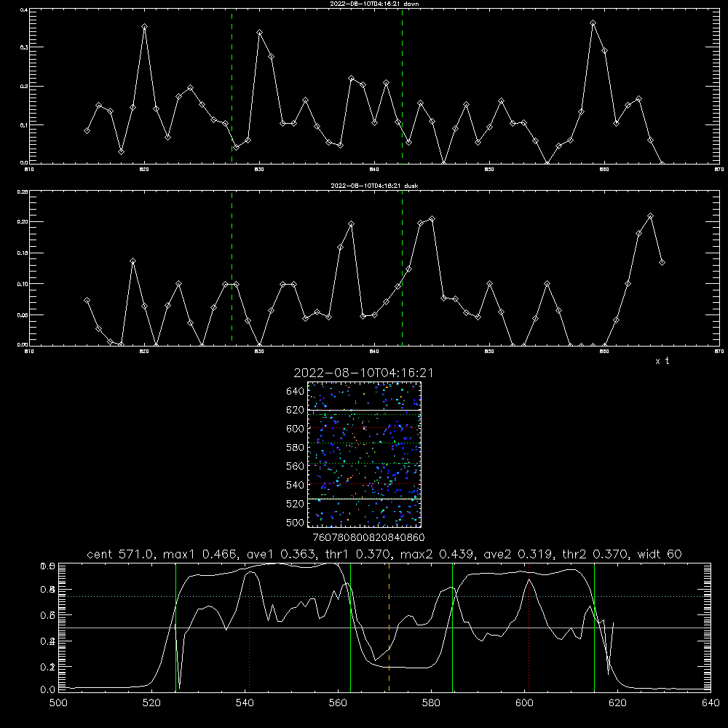Select right green dashed marker in dusk plot
728x728 pixels.
click(402, 269)
